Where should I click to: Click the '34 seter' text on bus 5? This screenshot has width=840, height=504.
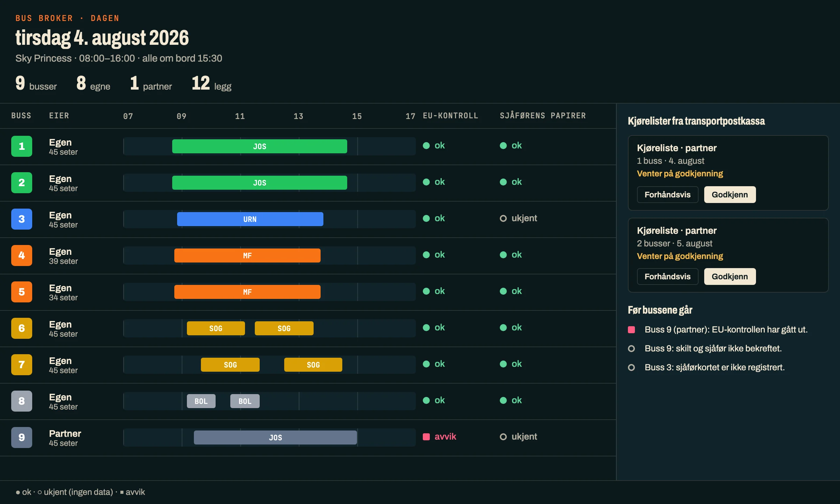point(63,297)
